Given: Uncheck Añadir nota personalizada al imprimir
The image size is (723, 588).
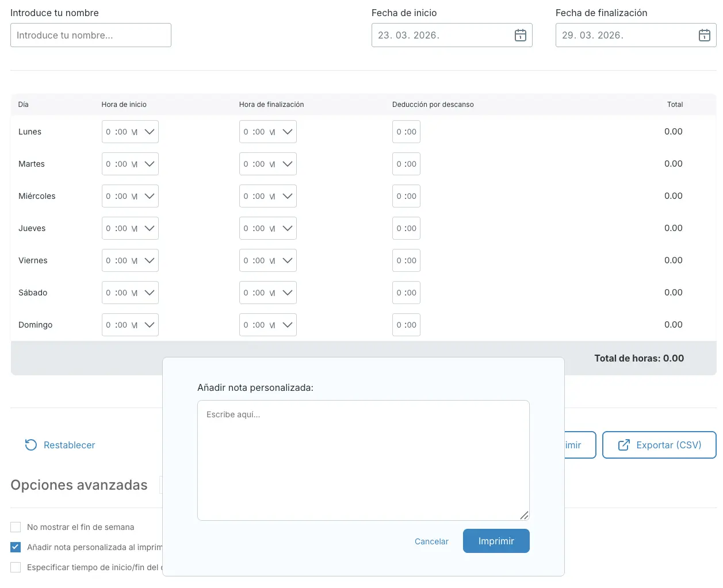Looking at the screenshot, I should (16, 547).
